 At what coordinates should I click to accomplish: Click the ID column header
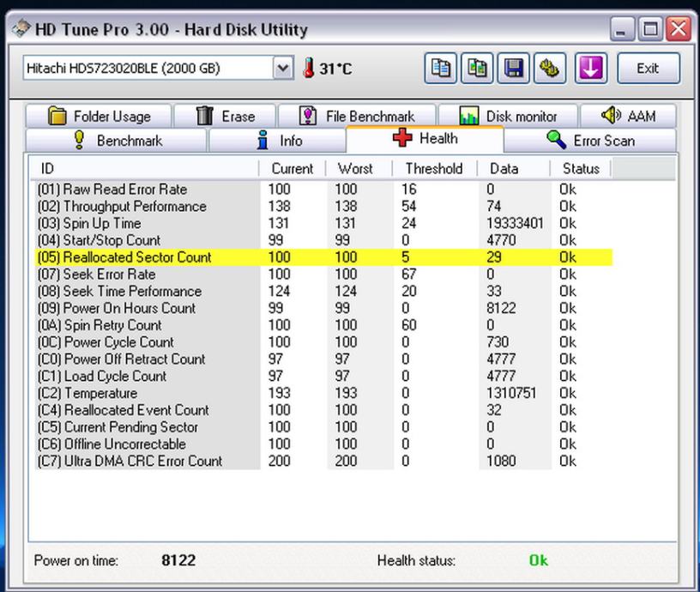[x=145, y=169]
